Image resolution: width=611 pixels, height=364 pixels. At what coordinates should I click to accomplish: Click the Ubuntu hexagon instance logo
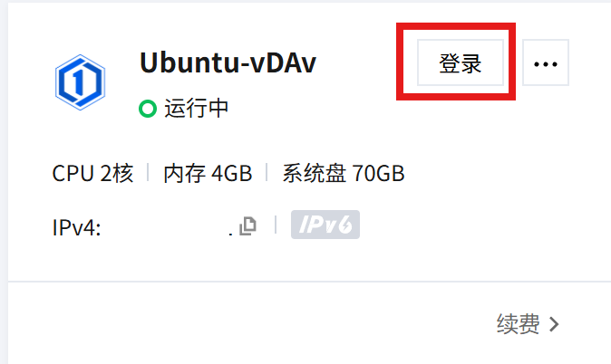click(81, 82)
